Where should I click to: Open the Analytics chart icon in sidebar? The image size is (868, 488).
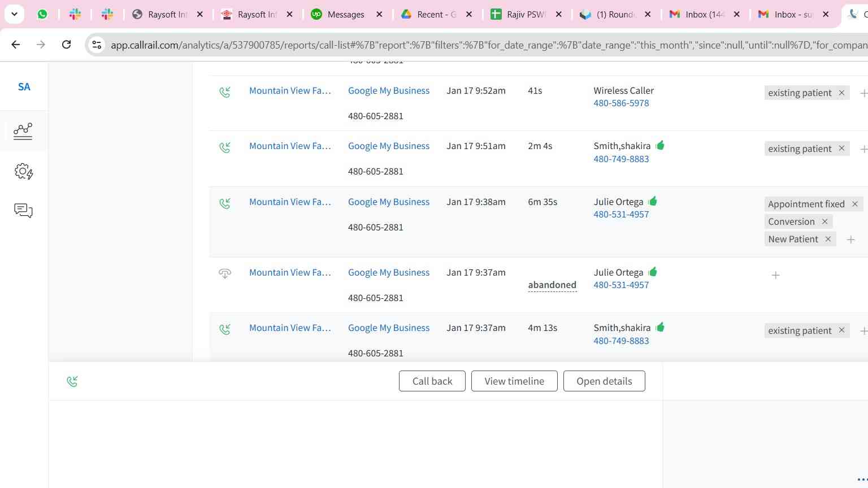click(23, 131)
